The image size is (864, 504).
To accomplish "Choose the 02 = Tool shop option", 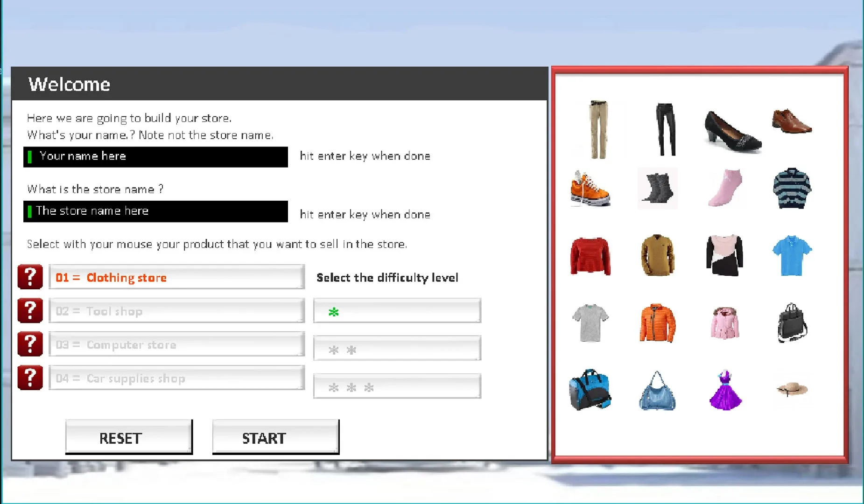I will pyautogui.click(x=176, y=311).
